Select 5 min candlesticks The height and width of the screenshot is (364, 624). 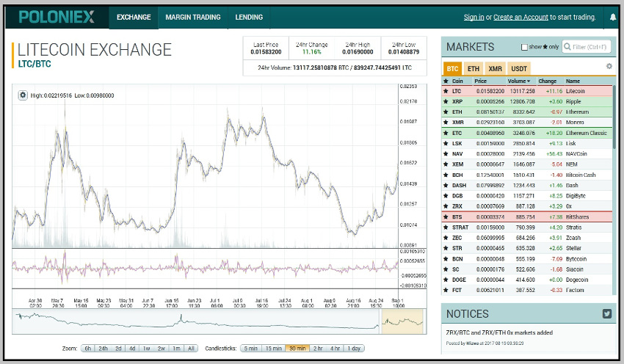point(251,348)
